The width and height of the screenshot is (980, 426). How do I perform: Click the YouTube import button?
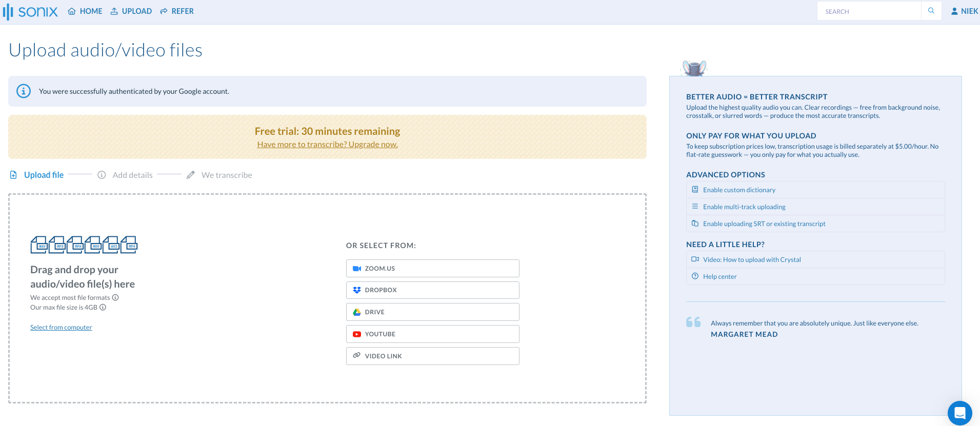tap(432, 334)
